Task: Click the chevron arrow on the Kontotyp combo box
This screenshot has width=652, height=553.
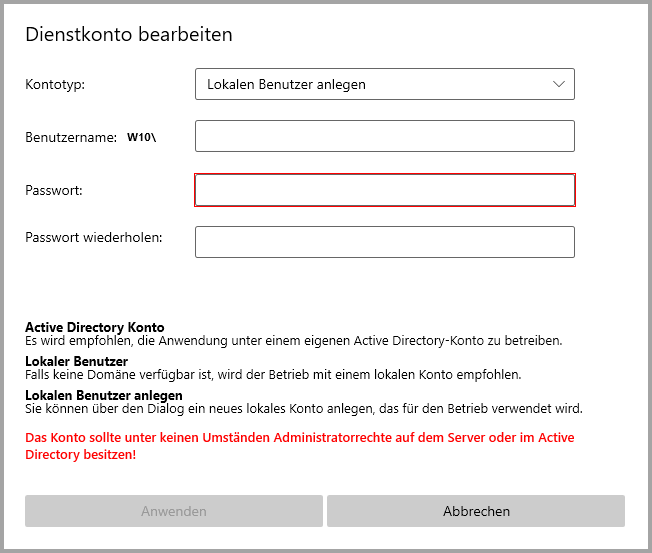Action: coord(559,85)
